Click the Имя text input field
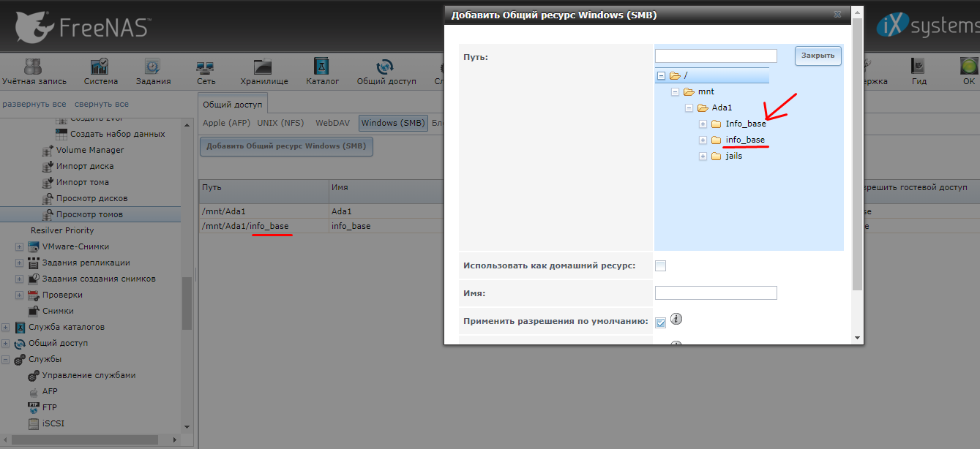980x449 pixels. pos(716,293)
